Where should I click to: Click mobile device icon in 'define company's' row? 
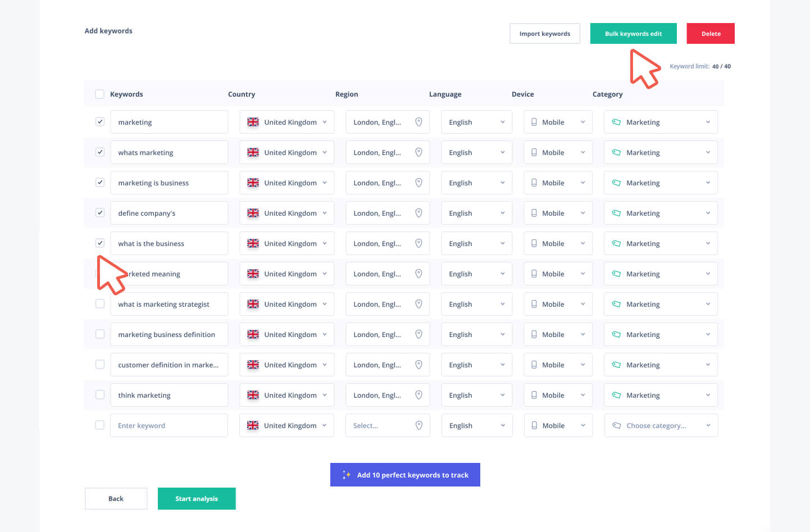534,213
